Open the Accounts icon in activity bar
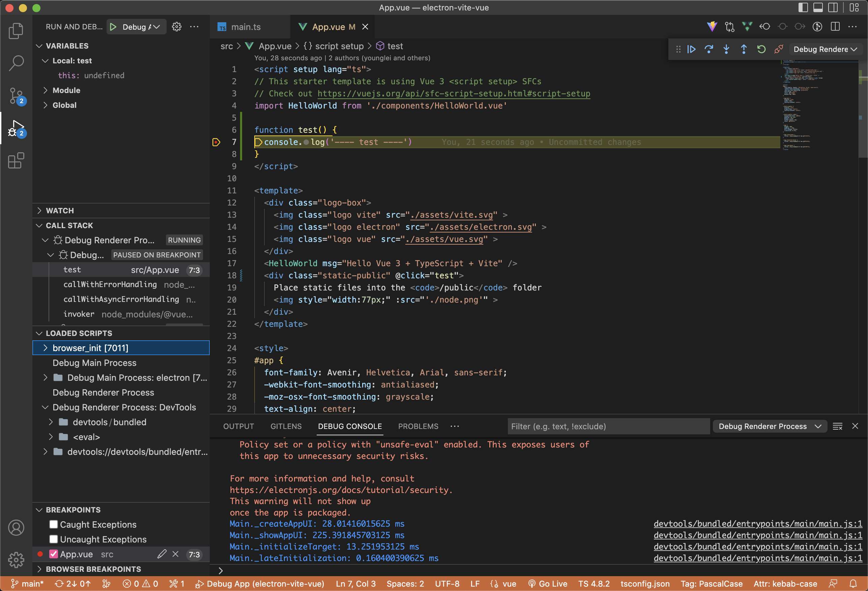This screenshot has height=591, width=868. (16, 528)
